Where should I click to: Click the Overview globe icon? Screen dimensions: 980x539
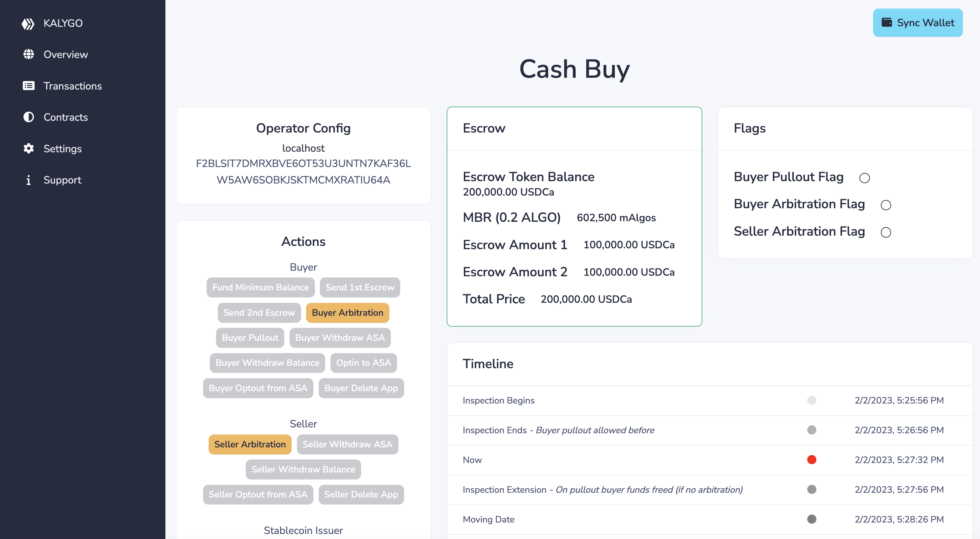[x=29, y=54]
